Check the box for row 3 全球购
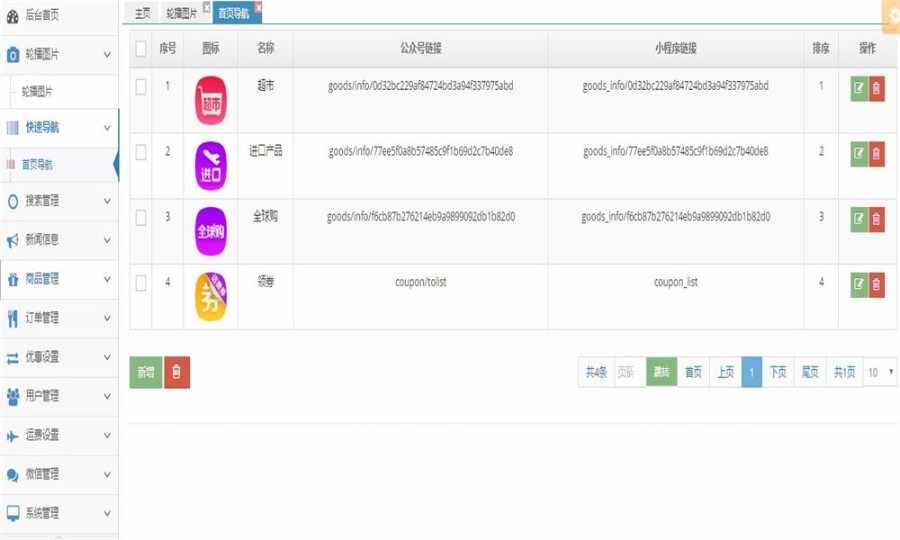Screen dimensions: 900x540 coord(141,217)
